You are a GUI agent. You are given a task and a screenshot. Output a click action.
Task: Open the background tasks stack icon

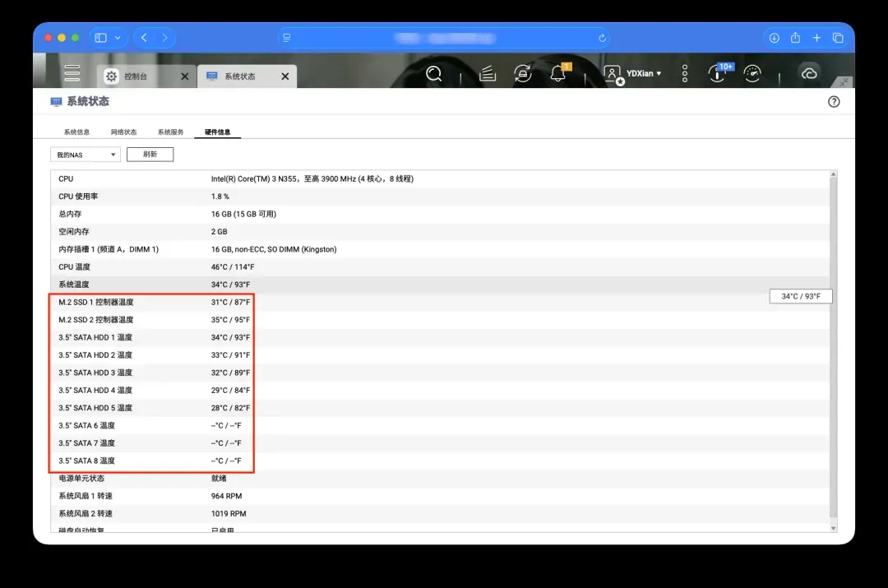[x=488, y=74]
